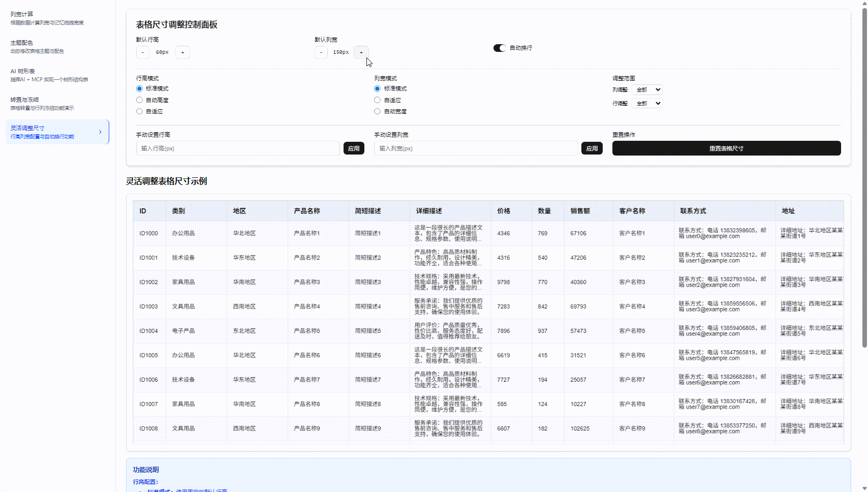Viewport: 868px width, 492px height.
Task: Click quantity cell 937
Action: (548, 331)
